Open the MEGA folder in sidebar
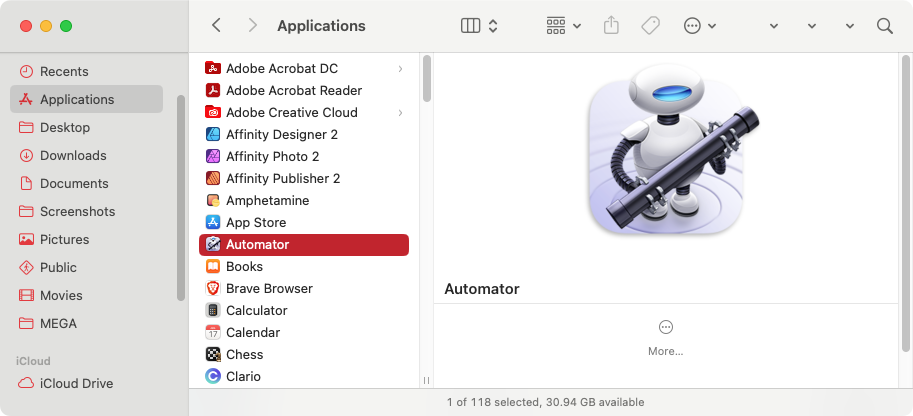The image size is (913, 416). (86, 323)
